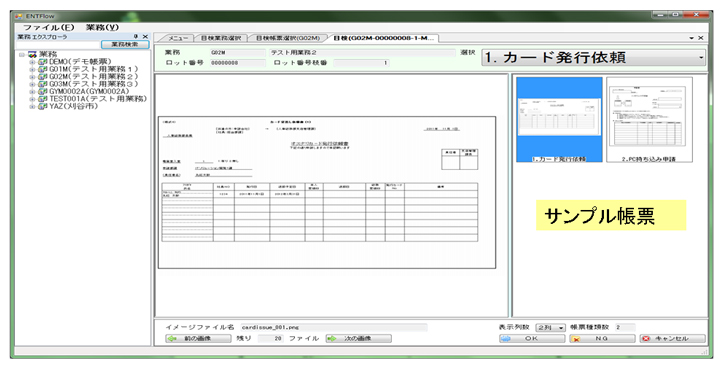Image resolution: width=725 pixels, height=365 pixels.
Task: Click the icon beside G01M(テスト用業務1)
Action: (43, 69)
